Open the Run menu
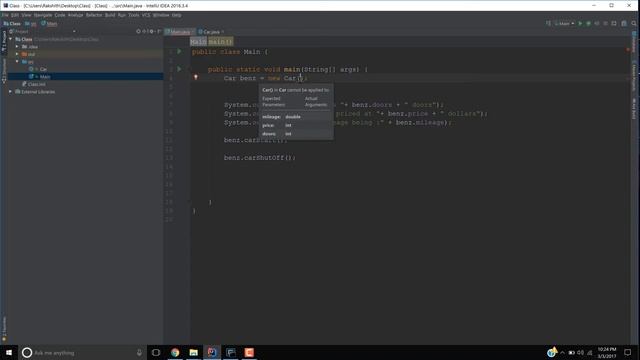 (x=122, y=15)
